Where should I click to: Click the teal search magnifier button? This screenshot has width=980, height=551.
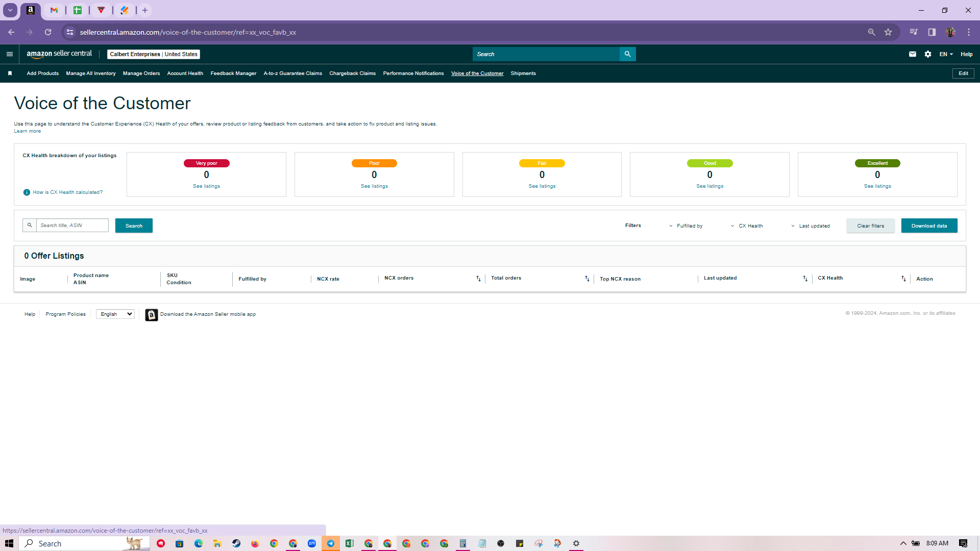coord(627,54)
